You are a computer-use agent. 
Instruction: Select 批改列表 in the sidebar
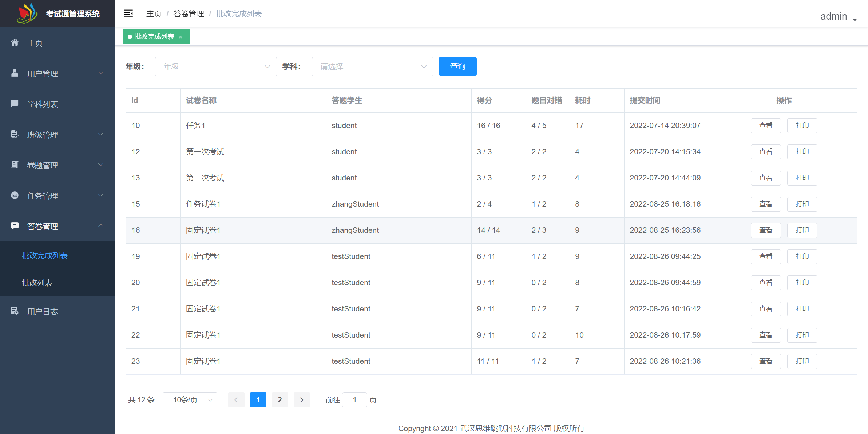[x=37, y=283]
